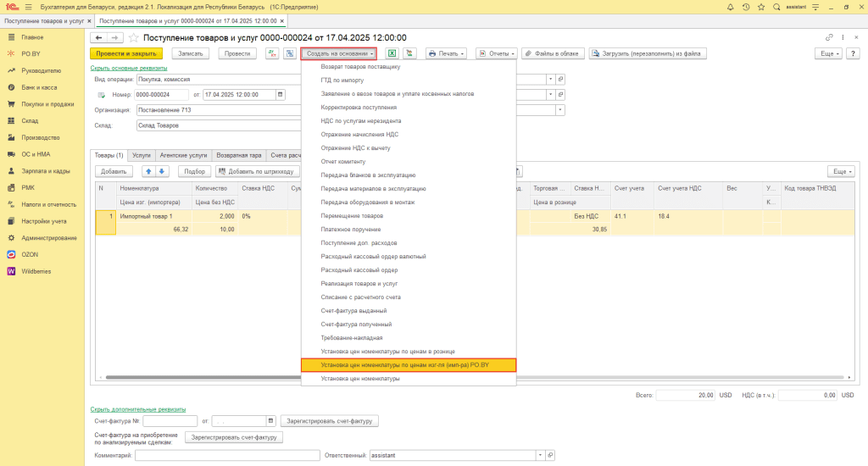
Task: Show Дт/Кт postings icon
Action: tap(272, 53)
